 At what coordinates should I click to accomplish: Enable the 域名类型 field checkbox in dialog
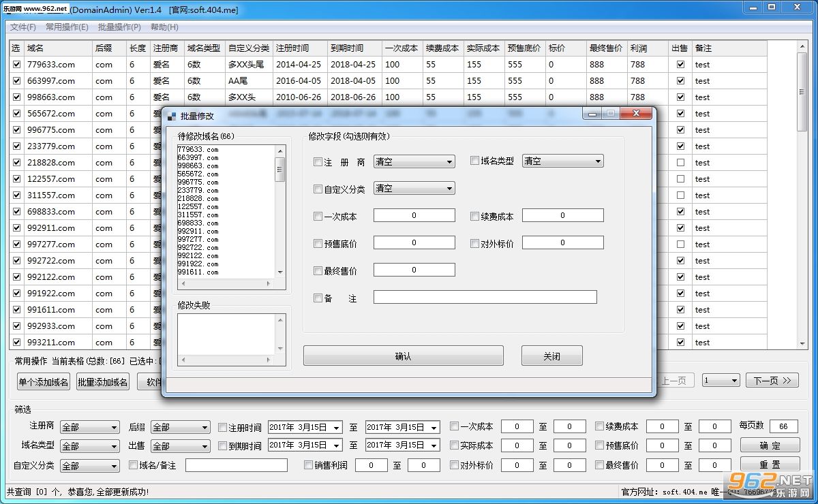[x=474, y=161]
